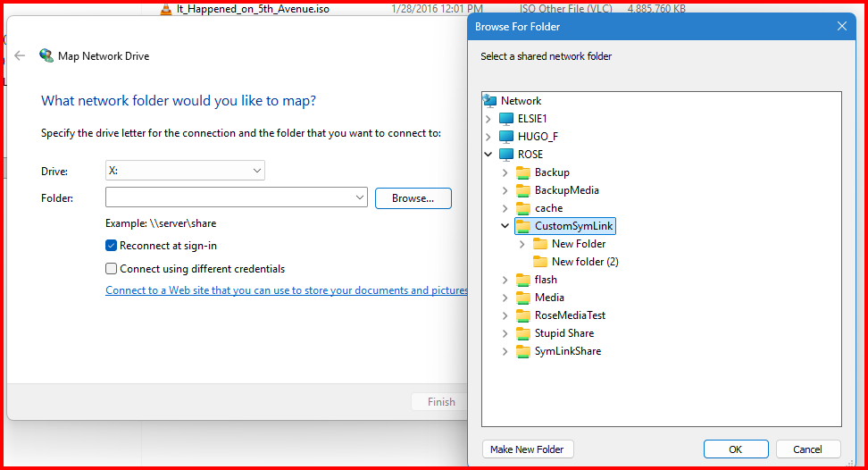Close the Browse For Folder dialog
Screen dimensions: 868x470
(842, 26)
